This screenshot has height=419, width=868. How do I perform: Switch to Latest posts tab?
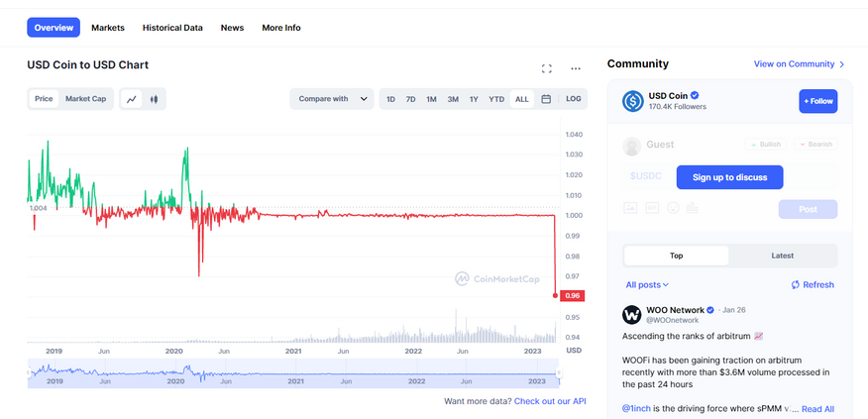click(782, 256)
